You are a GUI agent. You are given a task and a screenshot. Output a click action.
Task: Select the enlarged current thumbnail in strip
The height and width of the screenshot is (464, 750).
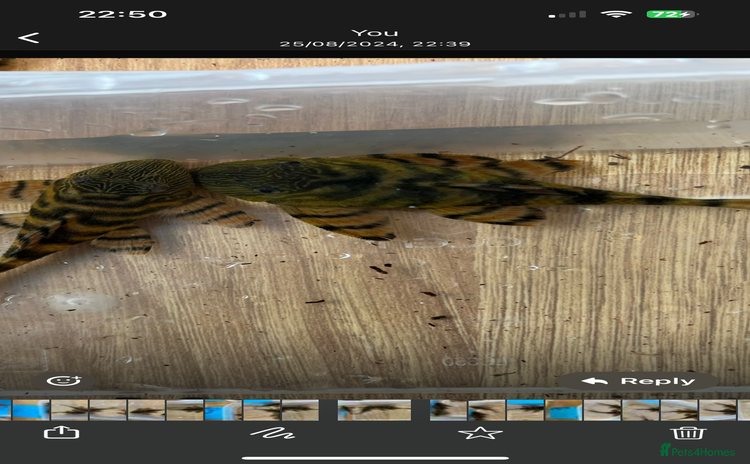pos(374,410)
